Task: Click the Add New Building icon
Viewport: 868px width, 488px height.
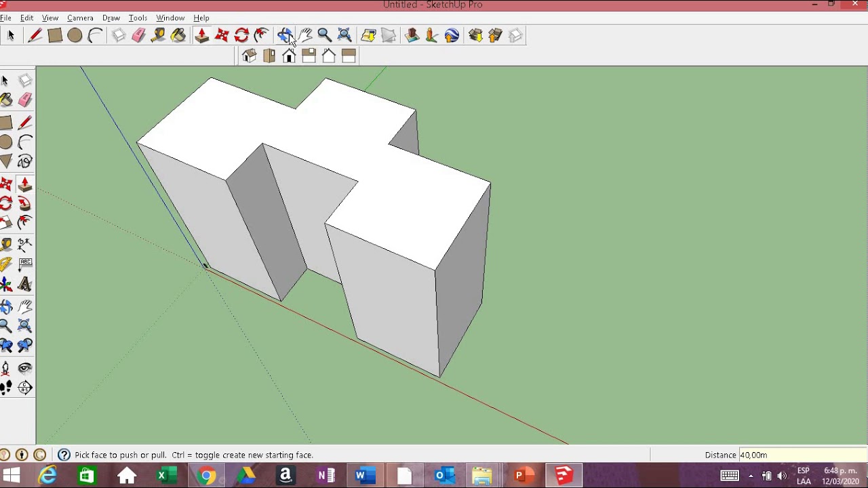Action: pos(412,35)
